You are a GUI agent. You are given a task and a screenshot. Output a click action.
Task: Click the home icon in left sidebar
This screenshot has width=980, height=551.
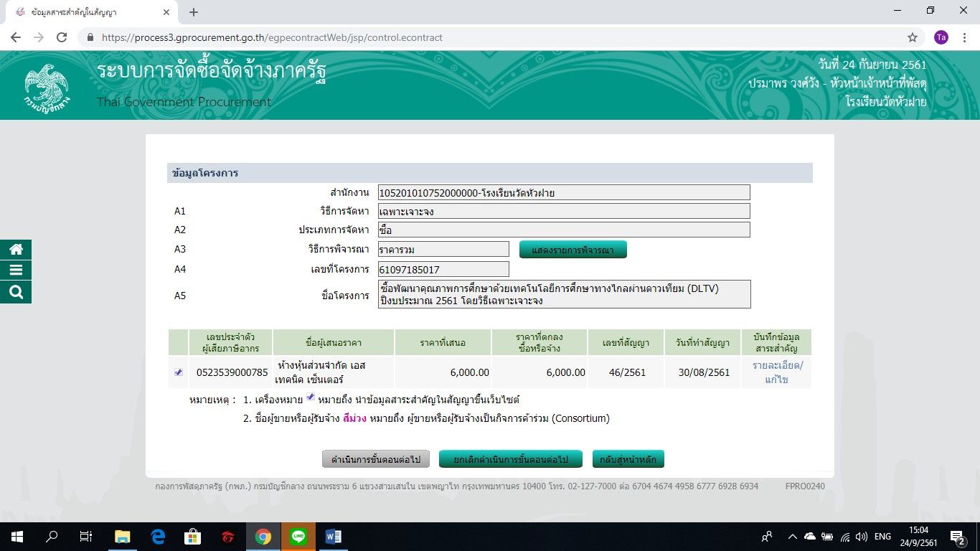coord(16,250)
